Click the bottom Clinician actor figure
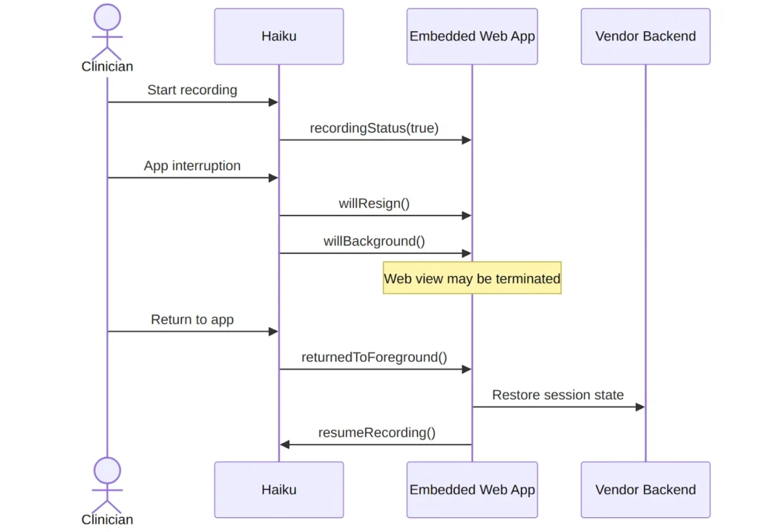 tap(107, 485)
